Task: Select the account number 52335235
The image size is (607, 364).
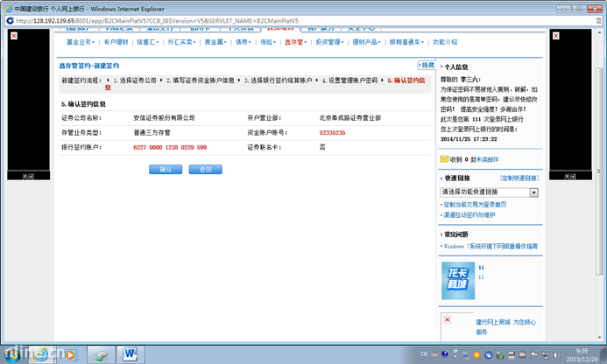Action: coord(332,132)
